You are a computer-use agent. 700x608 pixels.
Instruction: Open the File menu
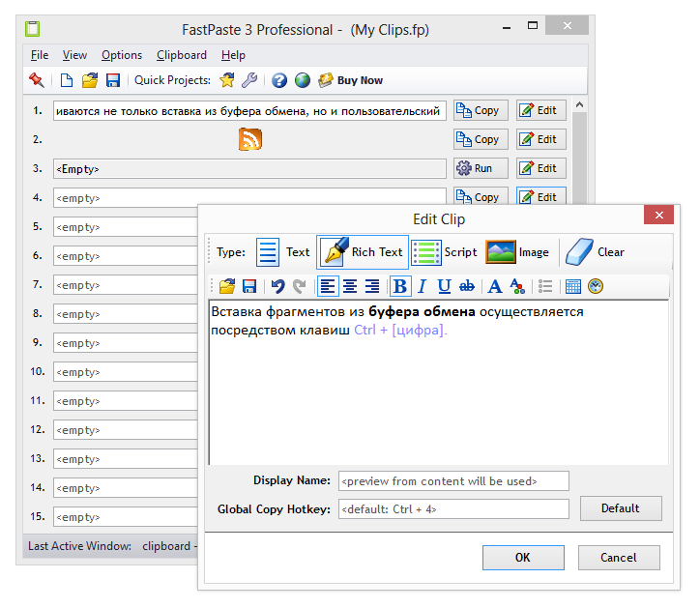point(40,55)
